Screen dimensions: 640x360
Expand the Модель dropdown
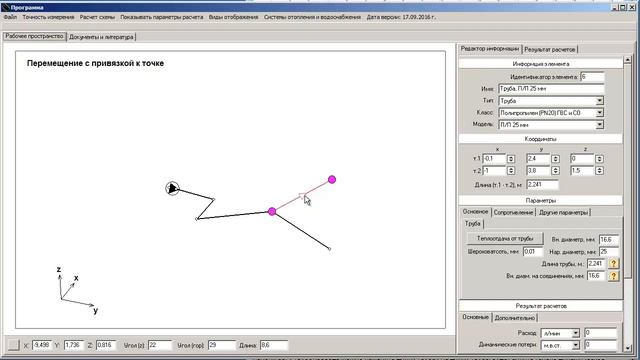[x=599, y=125]
